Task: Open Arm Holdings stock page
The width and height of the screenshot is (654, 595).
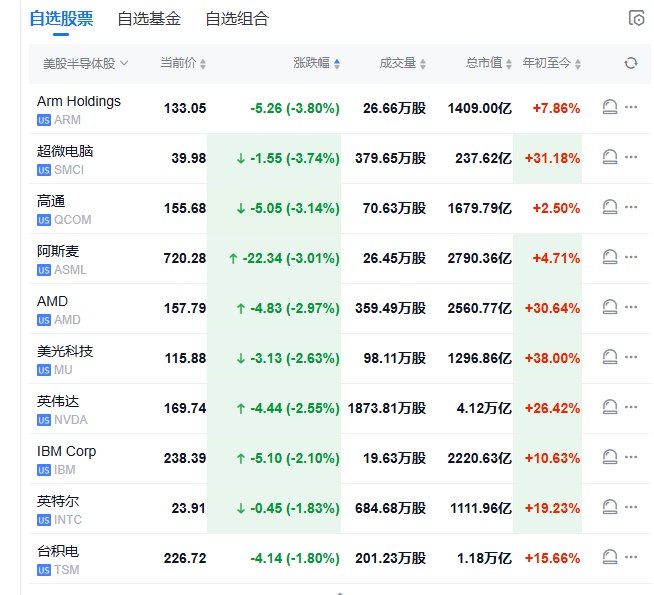Action: [x=78, y=101]
